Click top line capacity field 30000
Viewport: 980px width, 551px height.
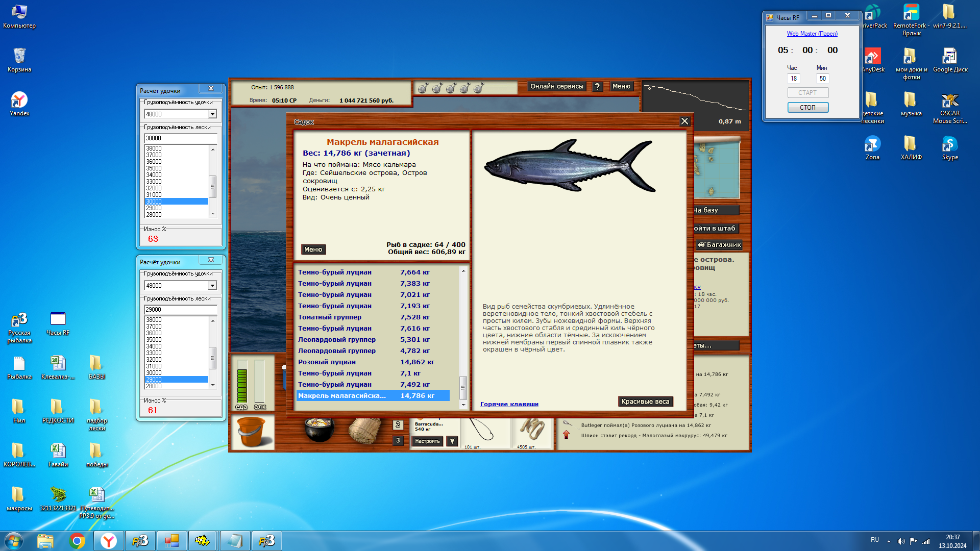coord(181,138)
